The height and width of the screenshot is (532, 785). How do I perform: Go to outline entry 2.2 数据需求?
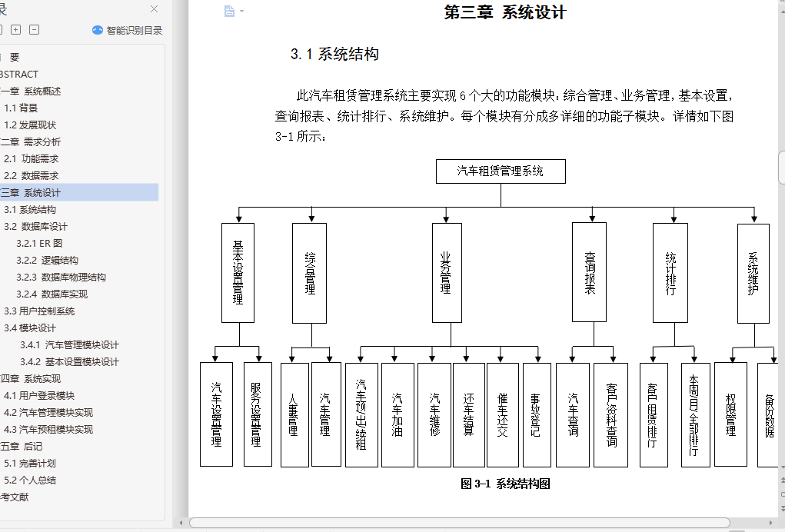(31, 175)
